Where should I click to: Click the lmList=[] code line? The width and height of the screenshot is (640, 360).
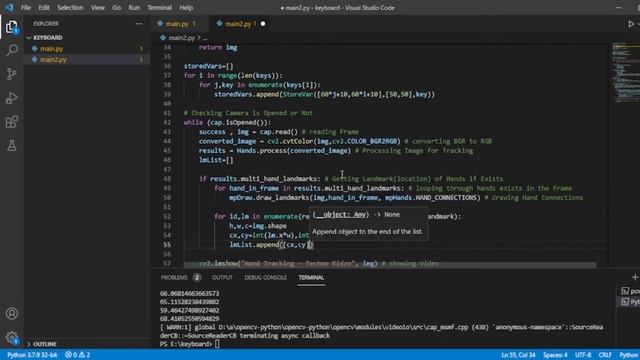[216, 160]
